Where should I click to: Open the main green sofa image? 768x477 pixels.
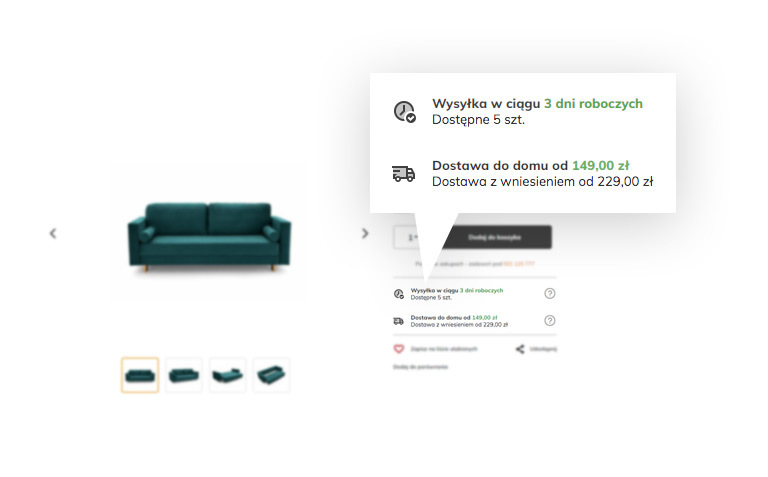click(x=209, y=237)
